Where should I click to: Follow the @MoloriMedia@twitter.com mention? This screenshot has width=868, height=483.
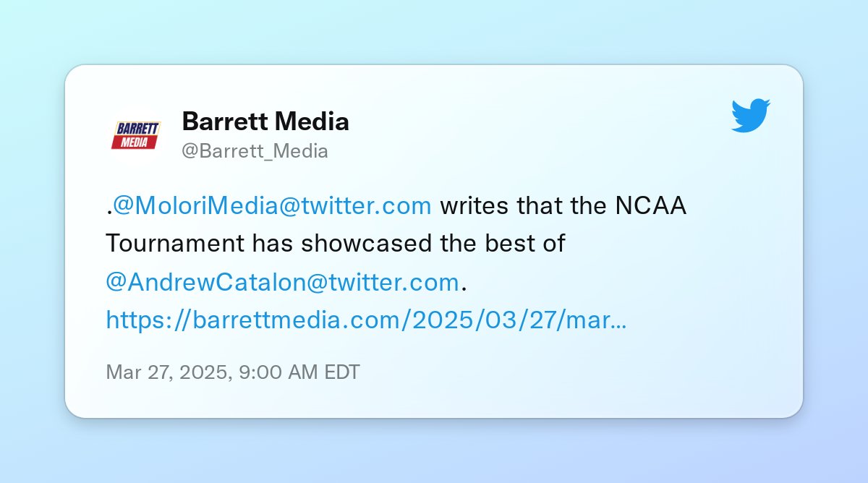(273, 206)
